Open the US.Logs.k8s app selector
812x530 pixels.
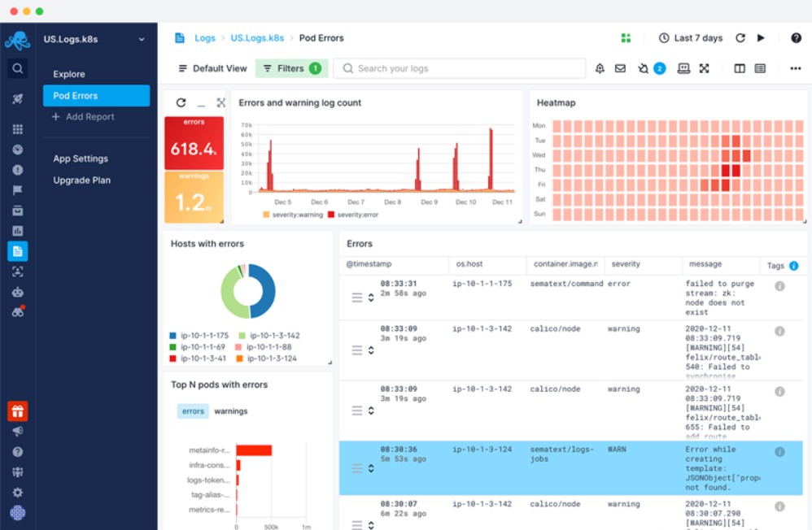(x=89, y=38)
